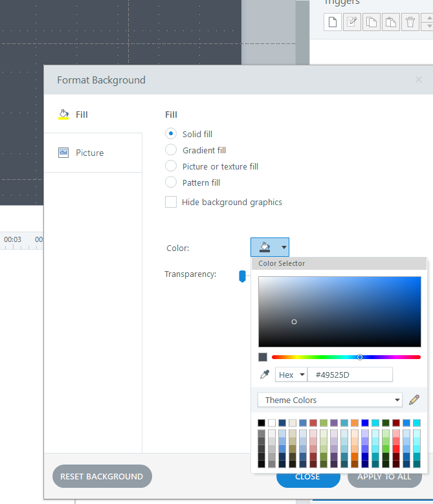Click the 00:03 timeline marker
Image resolution: width=433 pixels, height=504 pixels.
(x=12, y=239)
